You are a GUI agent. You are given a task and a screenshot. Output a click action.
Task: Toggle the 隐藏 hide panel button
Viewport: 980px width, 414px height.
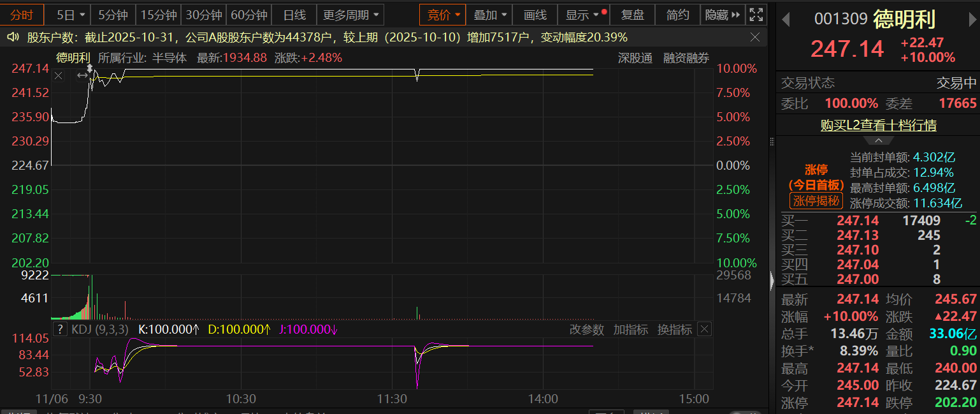pyautogui.click(x=722, y=15)
